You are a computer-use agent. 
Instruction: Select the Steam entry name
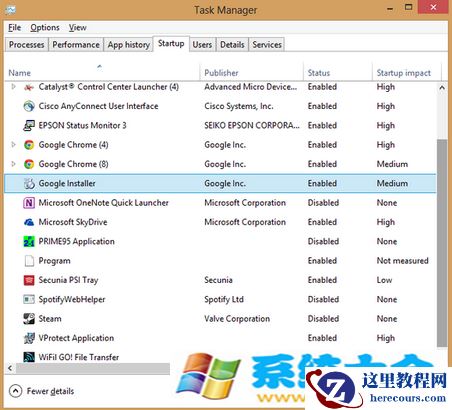click(x=50, y=319)
